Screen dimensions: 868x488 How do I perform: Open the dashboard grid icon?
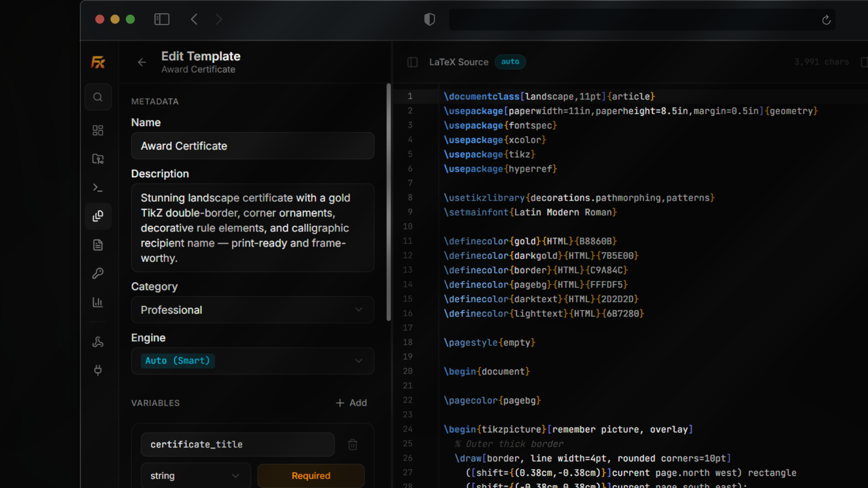[x=98, y=131]
